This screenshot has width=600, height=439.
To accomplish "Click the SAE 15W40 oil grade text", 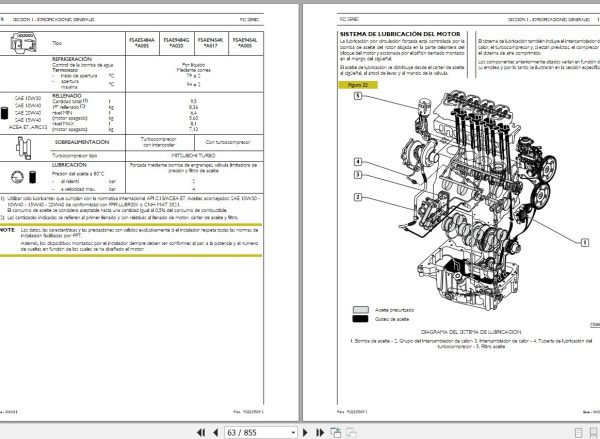I will pos(28,120).
